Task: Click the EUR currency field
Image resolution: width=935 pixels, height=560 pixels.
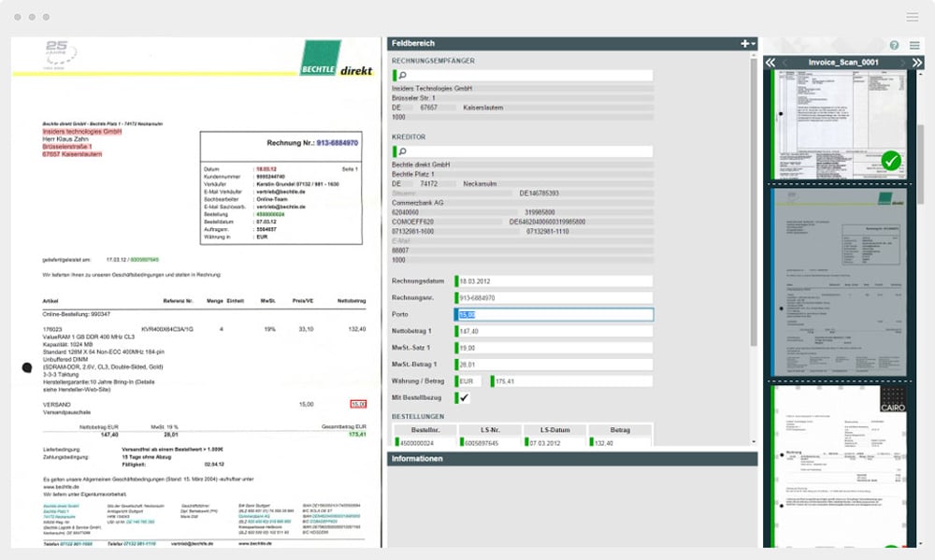Action: click(468, 381)
